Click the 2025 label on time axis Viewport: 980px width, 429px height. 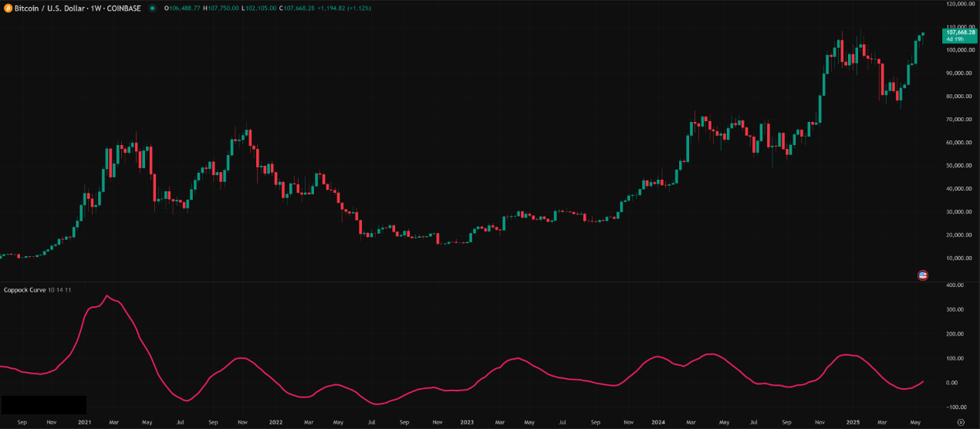852,422
